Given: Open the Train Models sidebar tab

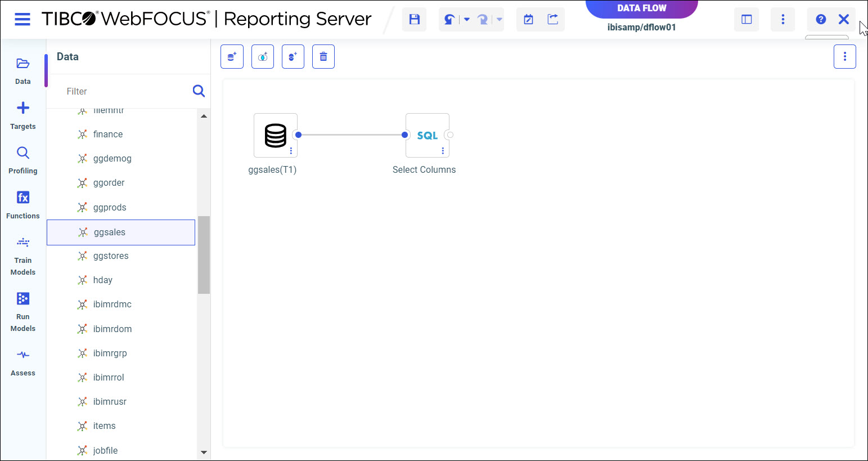Looking at the screenshot, I should [23, 256].
